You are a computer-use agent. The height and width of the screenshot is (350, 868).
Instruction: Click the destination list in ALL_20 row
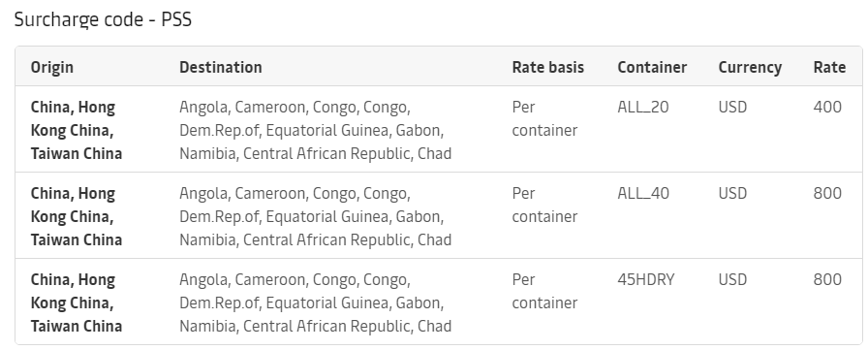point(316,130)
